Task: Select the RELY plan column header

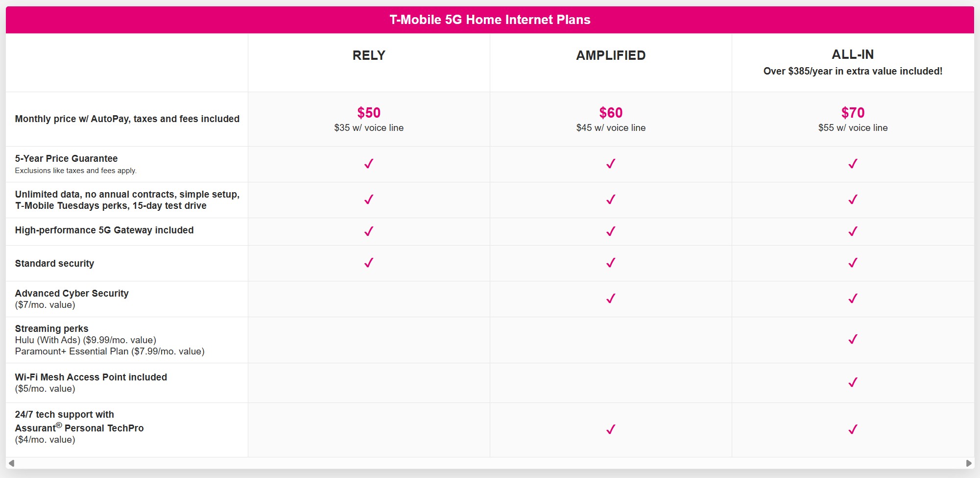Action: coord(369,55)
